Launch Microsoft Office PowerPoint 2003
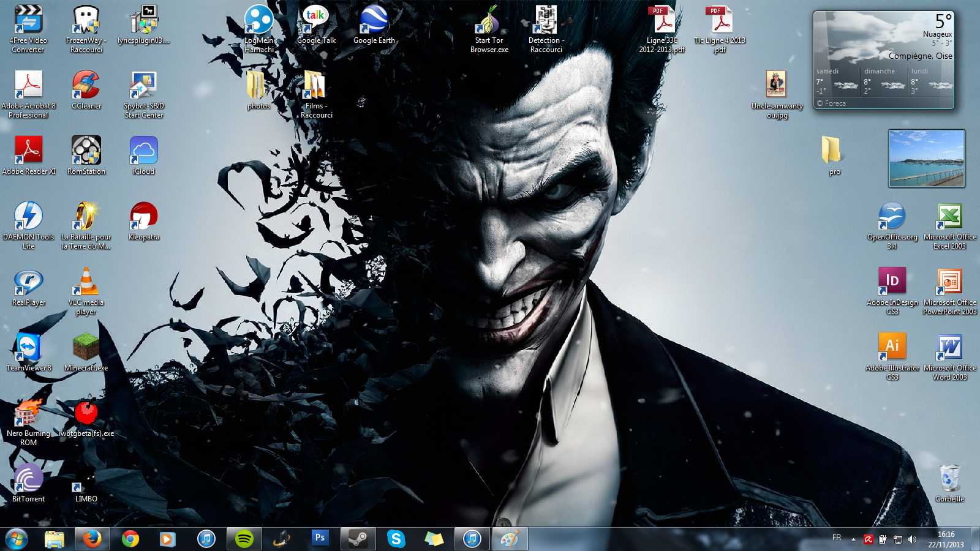Image resolution: width=980 pixels, height=551 pixels. [950, 291]
